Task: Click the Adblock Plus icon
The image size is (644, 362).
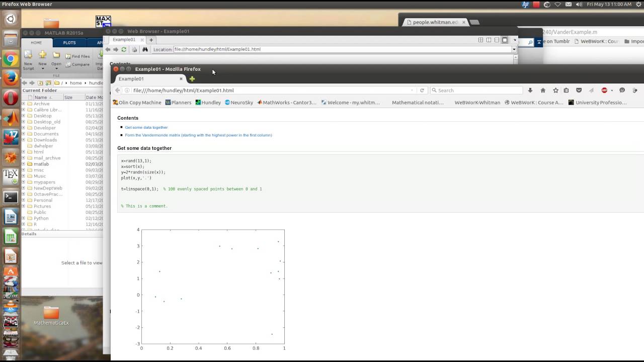Action: pos(604,90)
